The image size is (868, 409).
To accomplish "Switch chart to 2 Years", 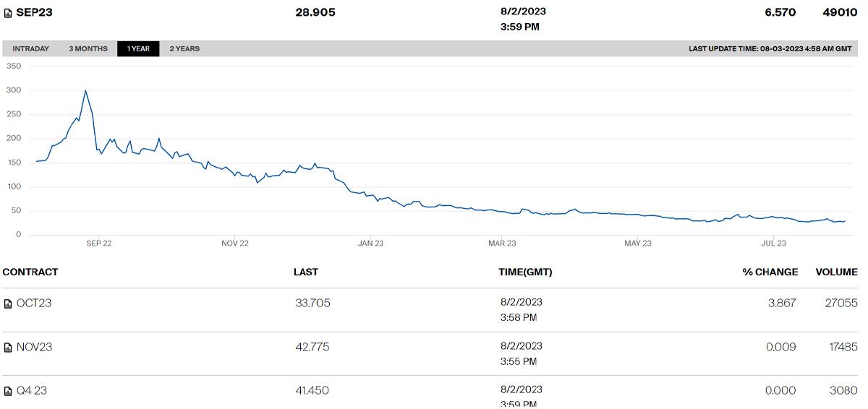I will [x=184, y=49].
